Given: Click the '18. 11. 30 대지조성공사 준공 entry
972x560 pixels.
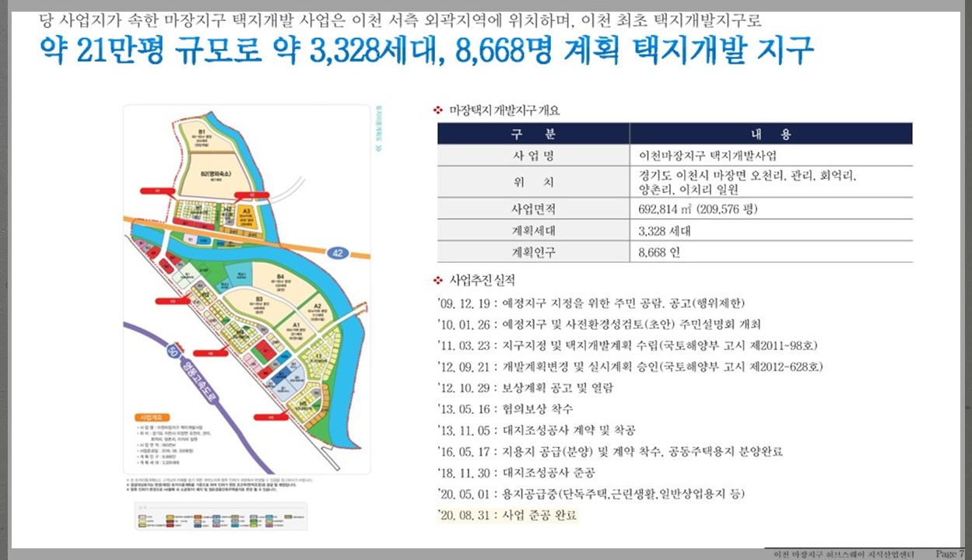Looking at the screenshot, I should tap(517, 472).
